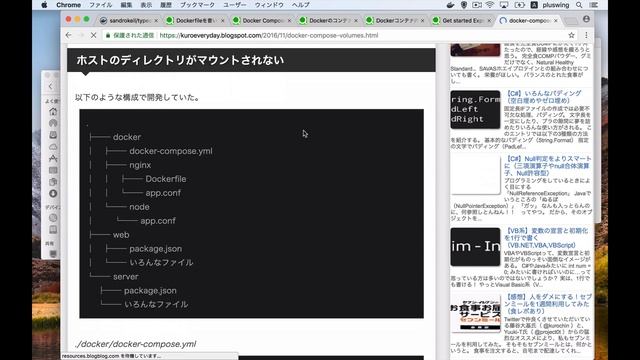Click Desktop icon in Finder sidebar
Screen dimensions: 640x360
coord(53,170)
